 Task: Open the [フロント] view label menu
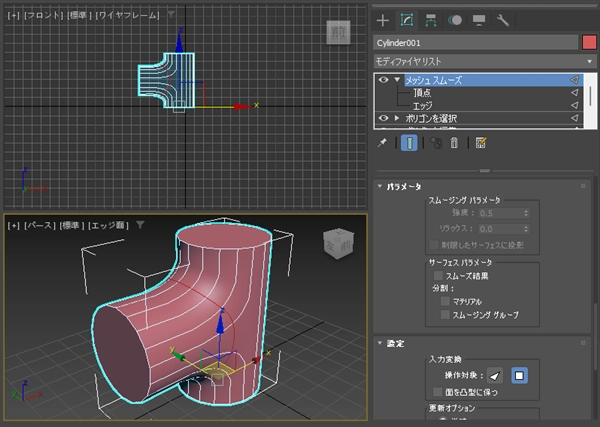(x=43, y=15)
